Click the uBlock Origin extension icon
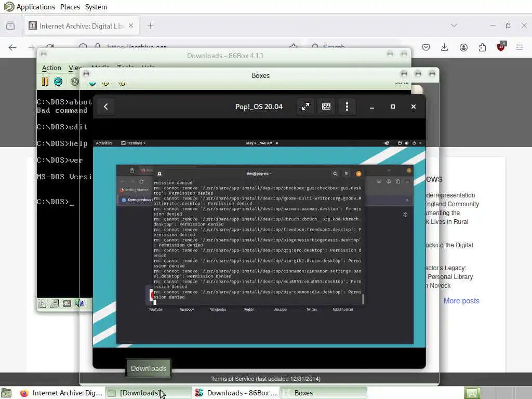532x399 pixels. pyautogui.click(x=501, y=47)
